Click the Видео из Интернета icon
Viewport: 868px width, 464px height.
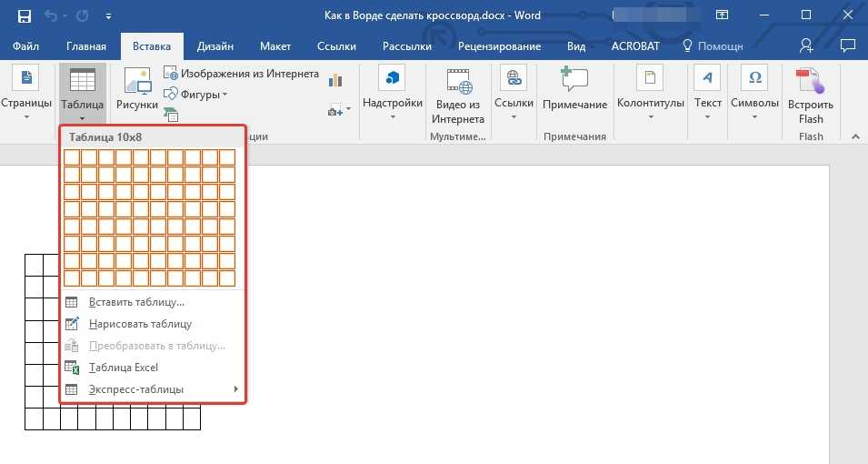(x=457, y=93)
